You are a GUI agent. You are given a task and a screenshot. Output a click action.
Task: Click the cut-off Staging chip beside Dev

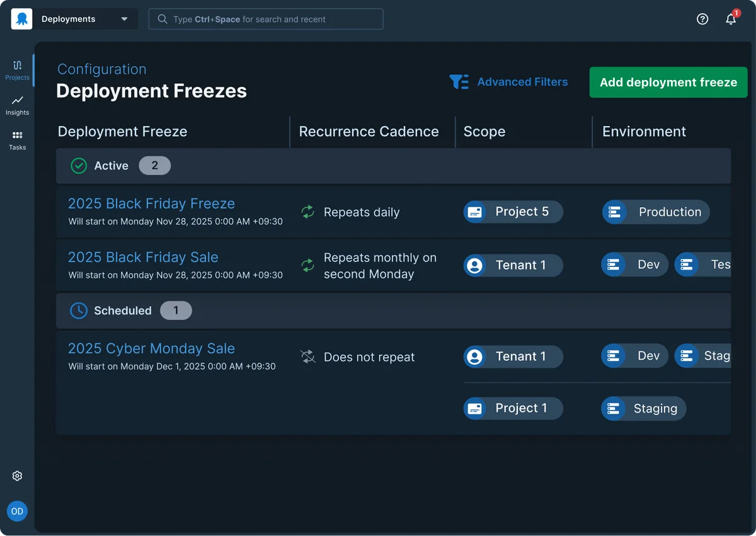click(x=702, y=355)
